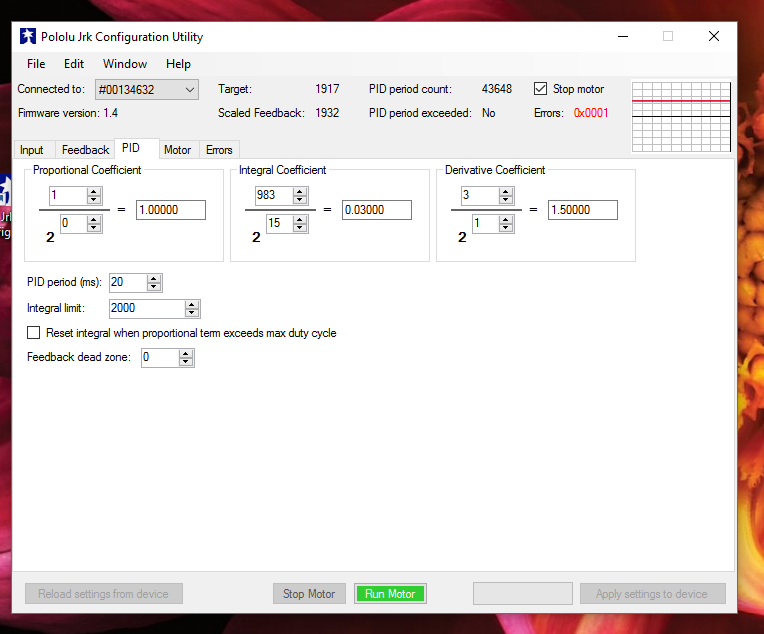Click the Firmware version 1.4 text

(68, 113)
